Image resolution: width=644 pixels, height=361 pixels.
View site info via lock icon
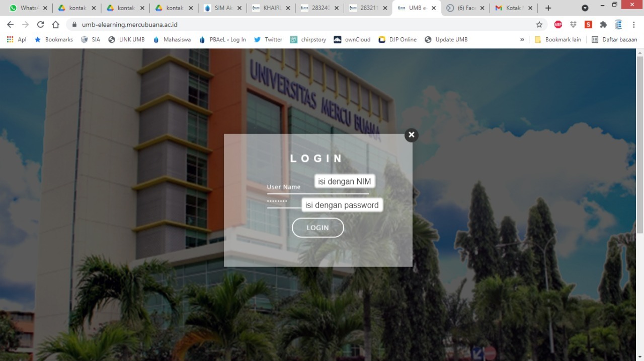pyautogui.click(x=74, y=24)
